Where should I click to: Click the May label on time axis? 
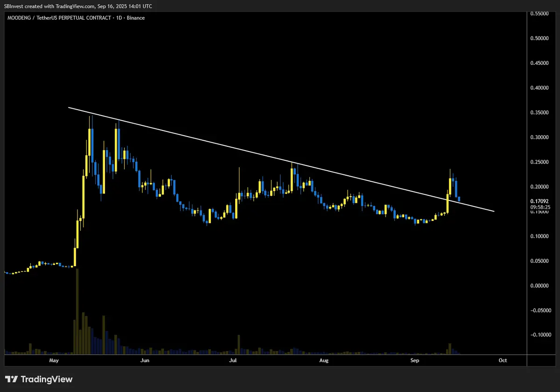pos(54,360)
